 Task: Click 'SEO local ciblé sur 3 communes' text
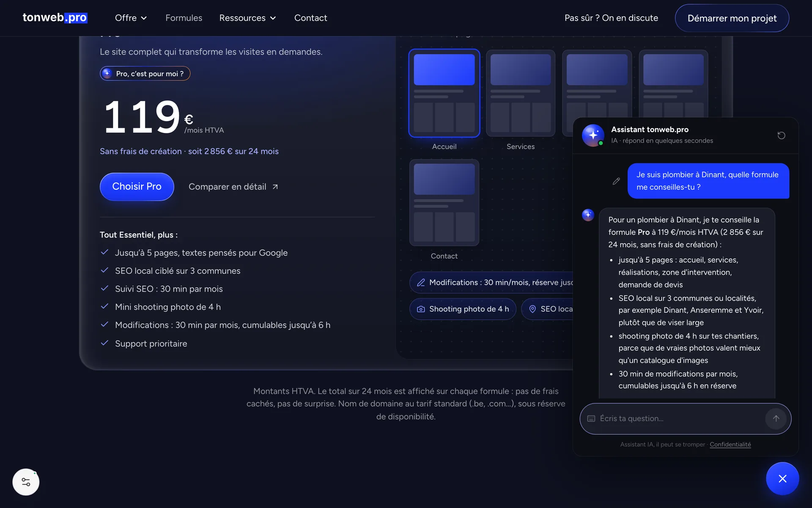coord(178,271)
